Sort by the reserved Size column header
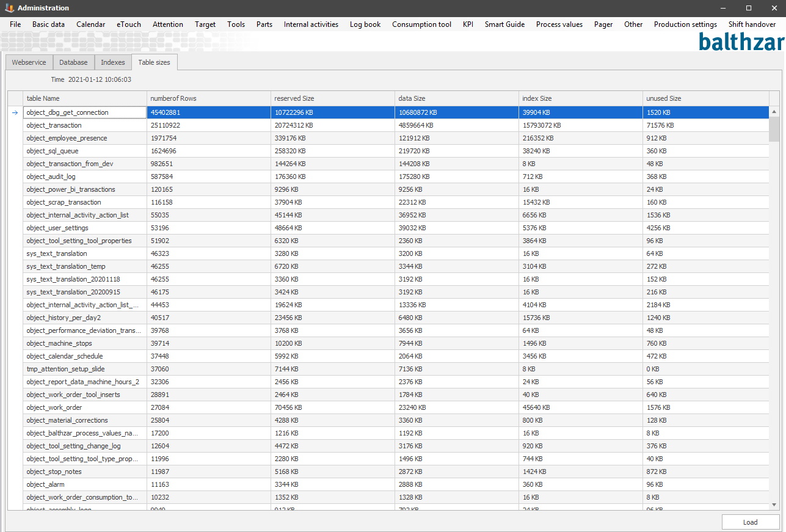 333,98
